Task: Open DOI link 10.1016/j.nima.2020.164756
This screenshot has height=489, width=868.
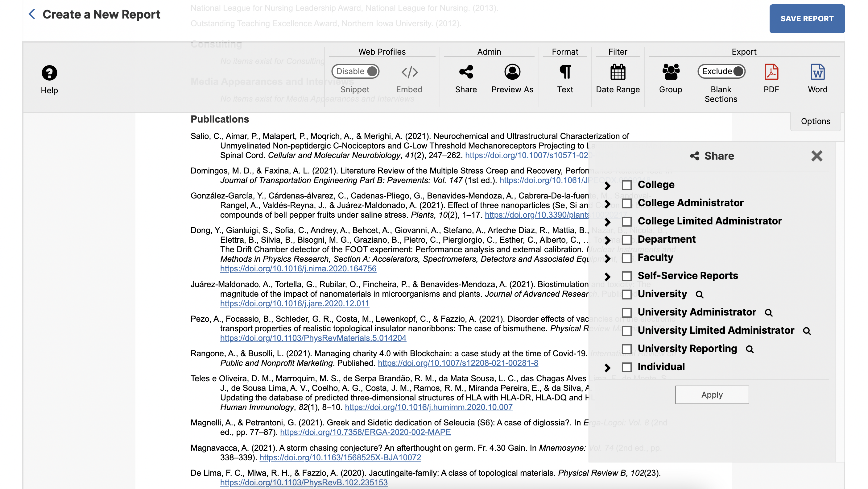Action: click(298, 269)
